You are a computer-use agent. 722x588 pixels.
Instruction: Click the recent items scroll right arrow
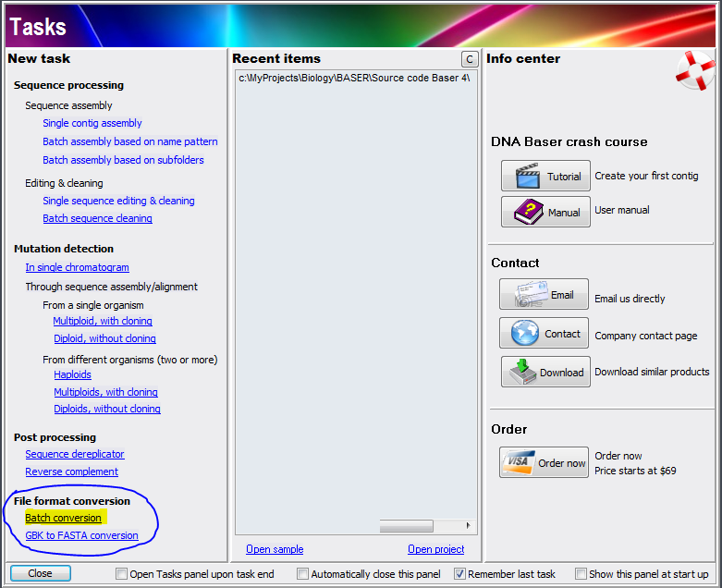pos(469,525)
